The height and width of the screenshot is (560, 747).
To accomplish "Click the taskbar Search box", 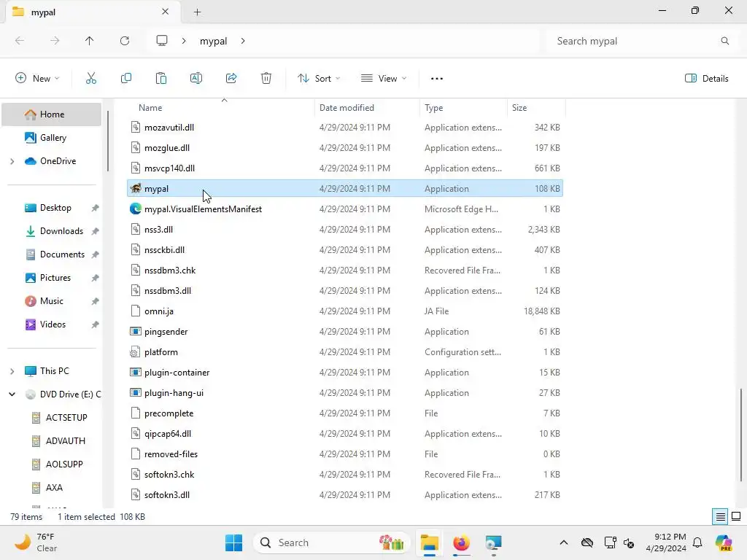I will [x=332, y=542].
